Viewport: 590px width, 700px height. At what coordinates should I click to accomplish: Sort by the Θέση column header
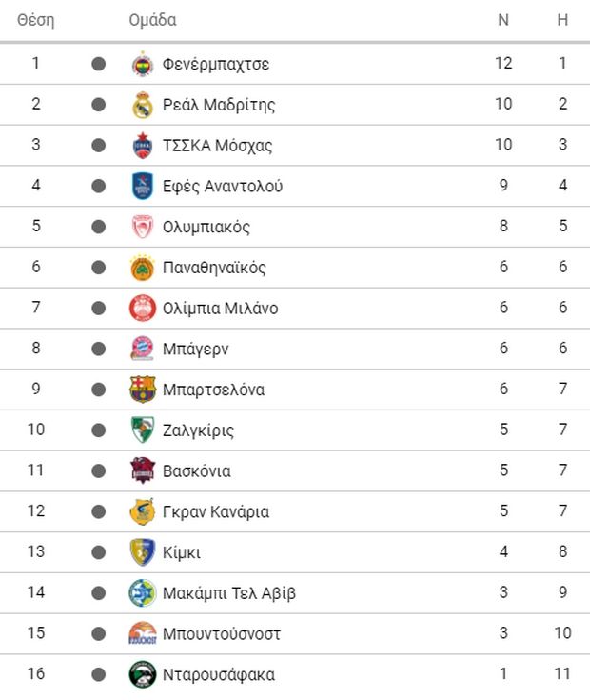click(x=35, y=20)
